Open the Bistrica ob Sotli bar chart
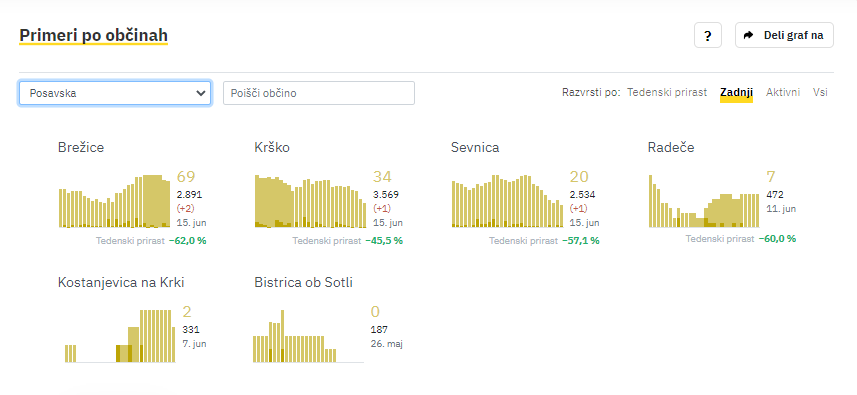This screenshot has height=395, width=857. coord(309,335)
